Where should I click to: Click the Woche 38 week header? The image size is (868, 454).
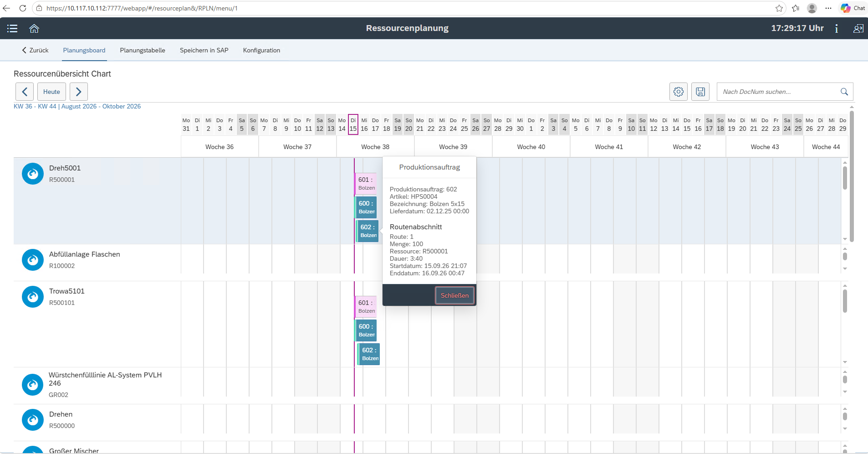click(x=375, y=147)
